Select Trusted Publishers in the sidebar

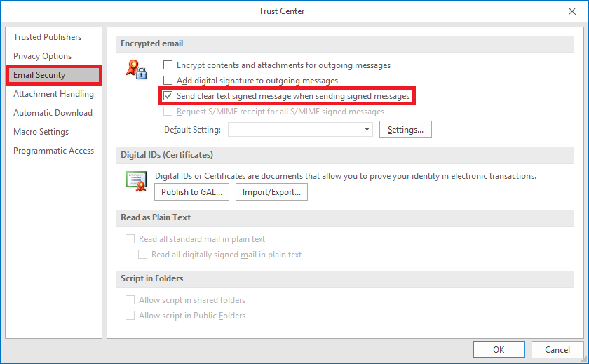(47, 37)
